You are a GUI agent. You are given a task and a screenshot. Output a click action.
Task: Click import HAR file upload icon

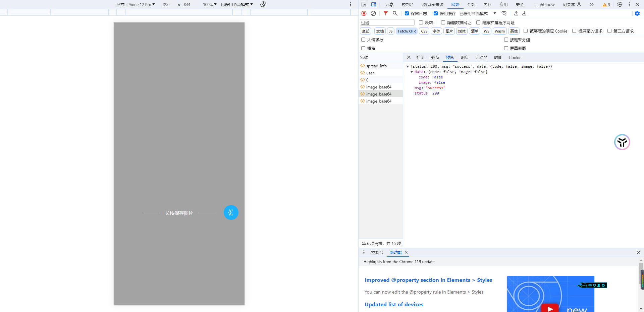pos(516,13)
